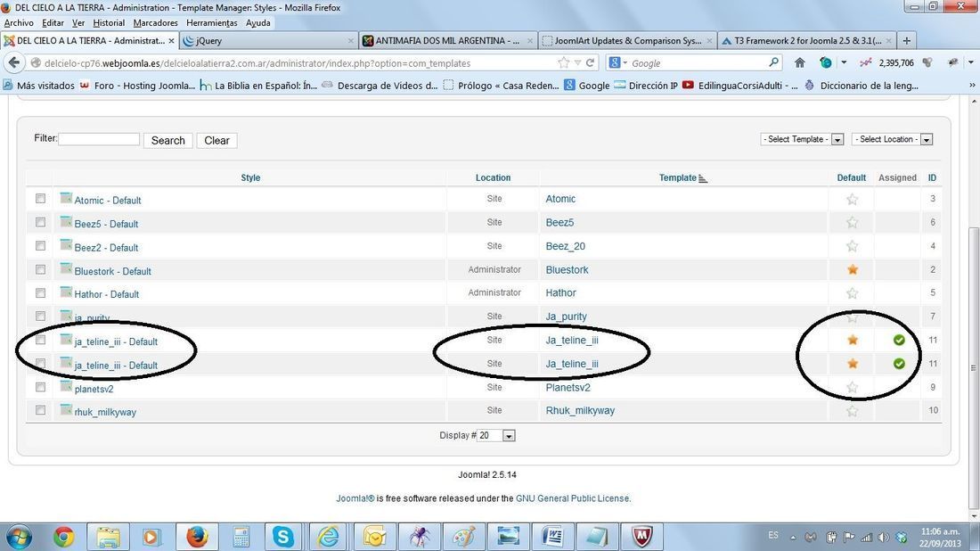
Task: Click the Clear filter button
Action: tap(216, 140)
